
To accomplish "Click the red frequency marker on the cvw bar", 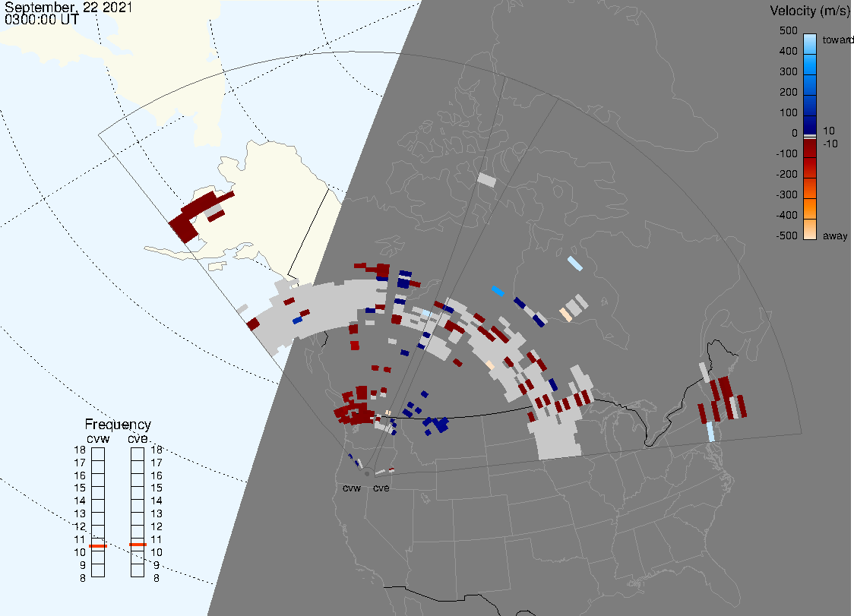I will (x=98, y=545).
